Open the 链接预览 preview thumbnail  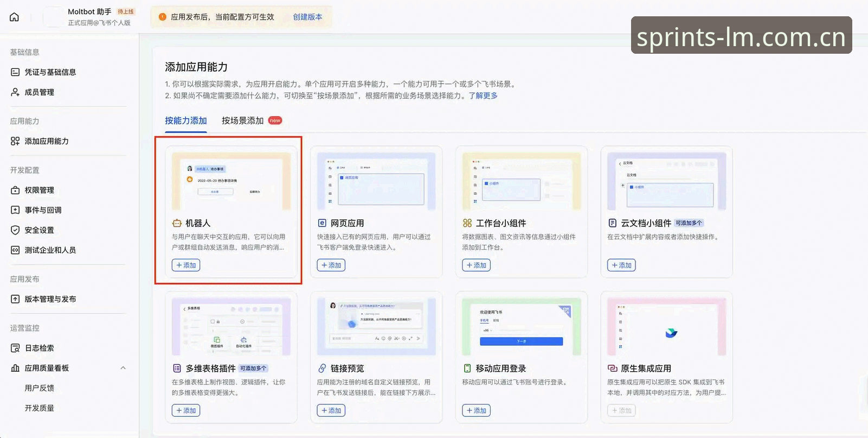click(x=376, y=327)
